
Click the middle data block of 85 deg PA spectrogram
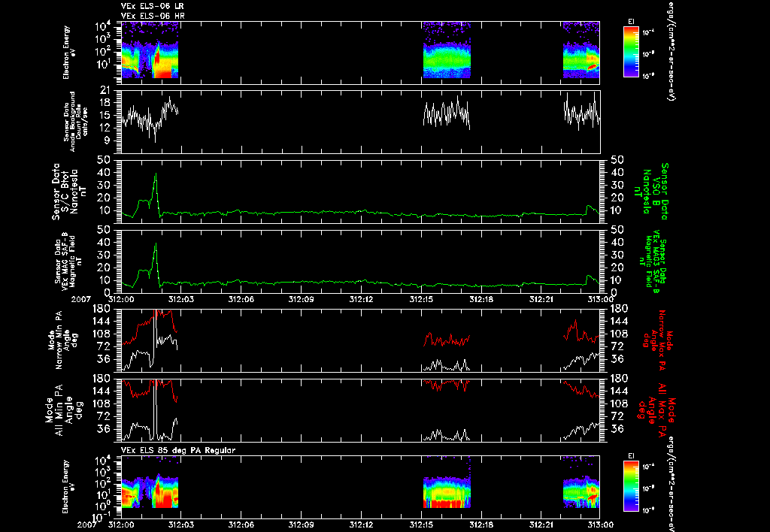pos(447,482)
